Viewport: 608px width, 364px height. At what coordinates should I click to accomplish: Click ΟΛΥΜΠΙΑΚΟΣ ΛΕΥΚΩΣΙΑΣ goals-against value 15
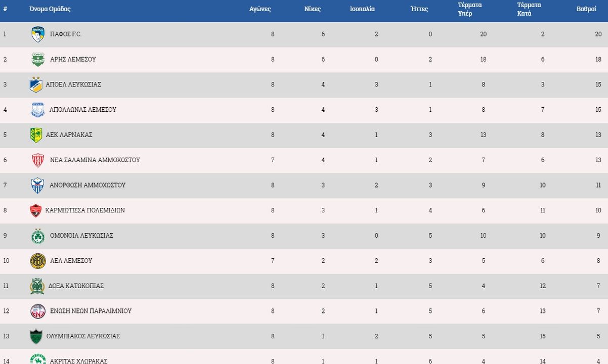[543, 336]
